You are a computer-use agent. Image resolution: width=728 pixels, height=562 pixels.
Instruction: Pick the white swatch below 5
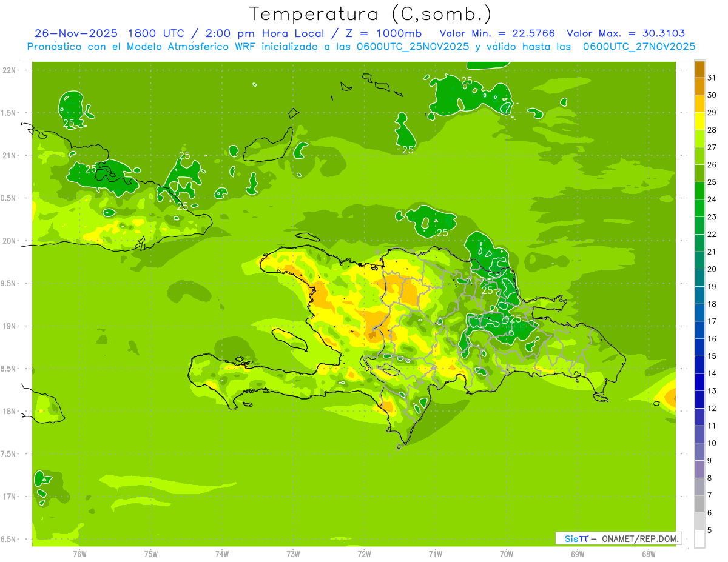(699, 539)
